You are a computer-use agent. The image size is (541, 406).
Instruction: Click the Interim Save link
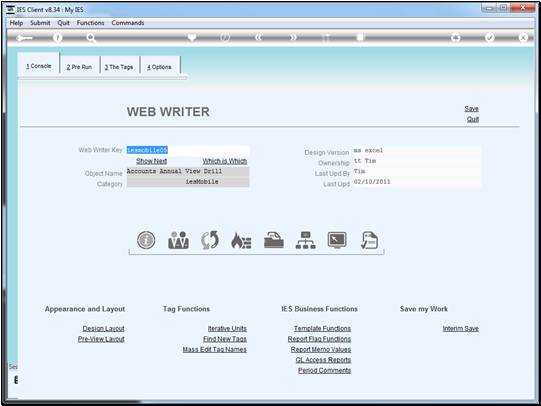point(461,328)
